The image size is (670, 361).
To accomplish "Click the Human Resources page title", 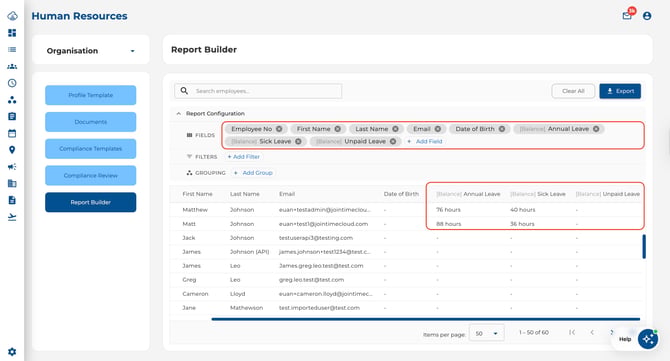I will (x=79, y=16).
